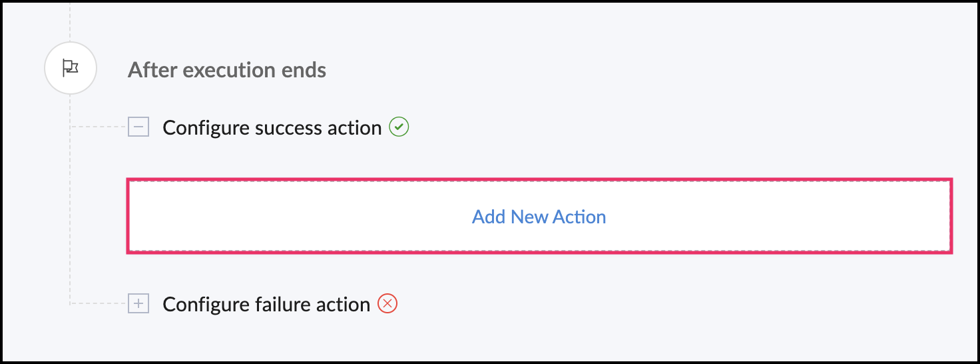Click the green checkmark success icon

(x=399, y=127)
